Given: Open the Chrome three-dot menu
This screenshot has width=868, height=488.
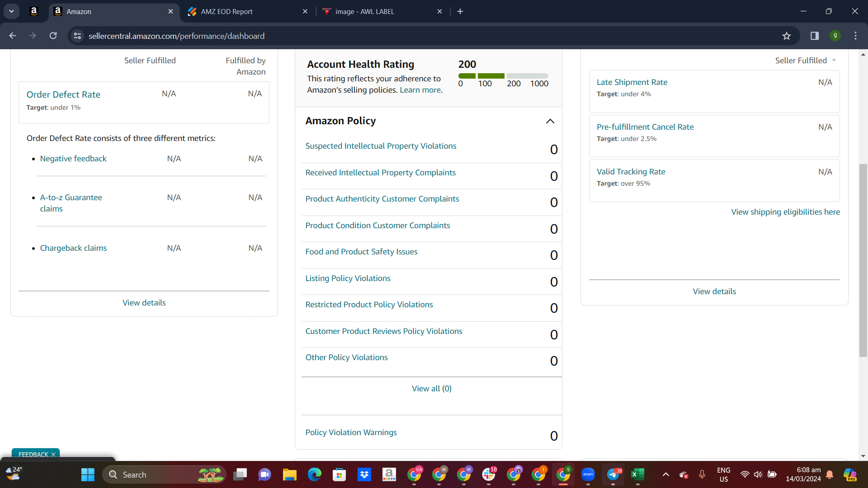Looking at the screenshot, I should (855, 36).
